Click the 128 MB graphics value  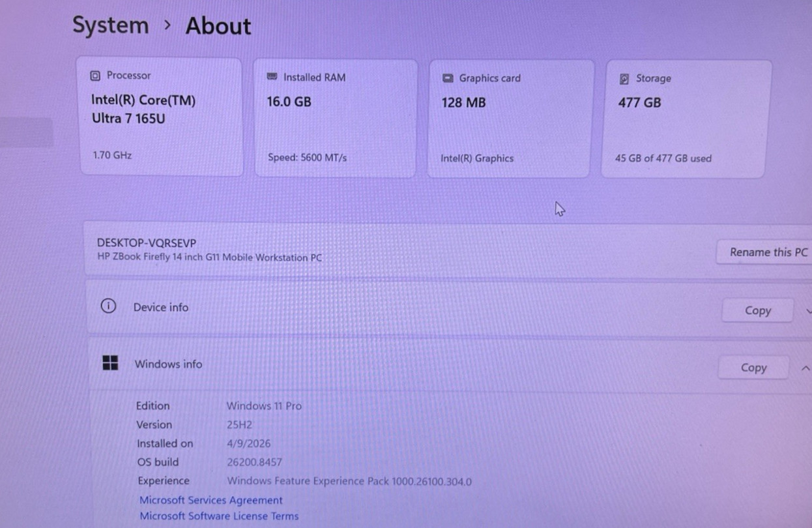[463, 102]
